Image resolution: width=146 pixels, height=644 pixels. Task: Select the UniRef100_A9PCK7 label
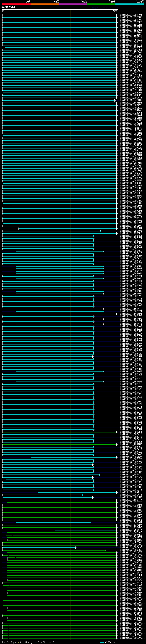click(131, 48)
